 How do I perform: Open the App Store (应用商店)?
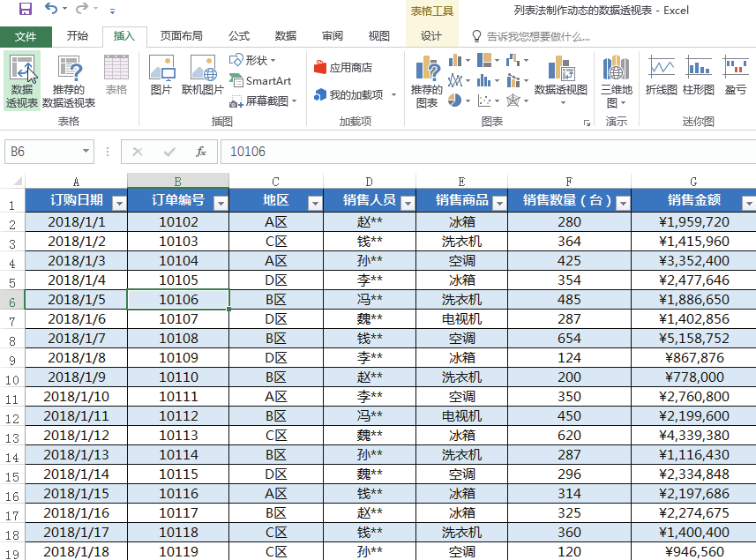pos(343,68)
